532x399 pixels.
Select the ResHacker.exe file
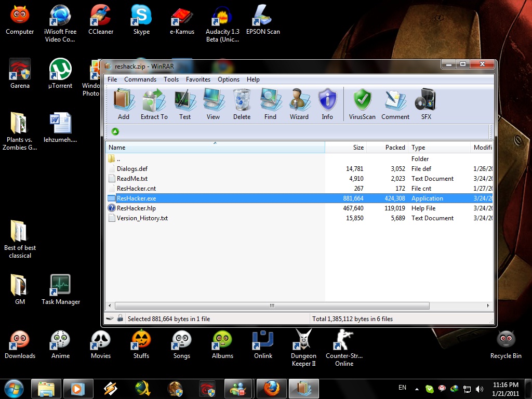(299, 198)
